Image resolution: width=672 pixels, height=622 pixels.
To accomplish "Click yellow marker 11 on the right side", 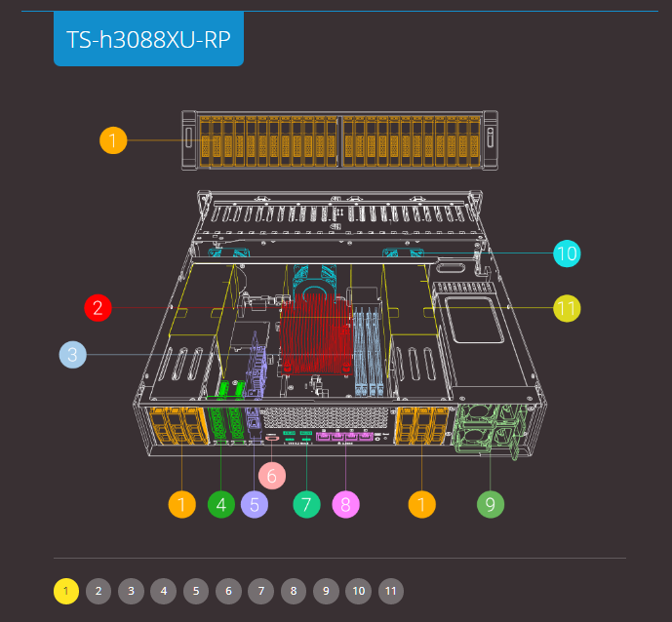I will tap(567, 308).
